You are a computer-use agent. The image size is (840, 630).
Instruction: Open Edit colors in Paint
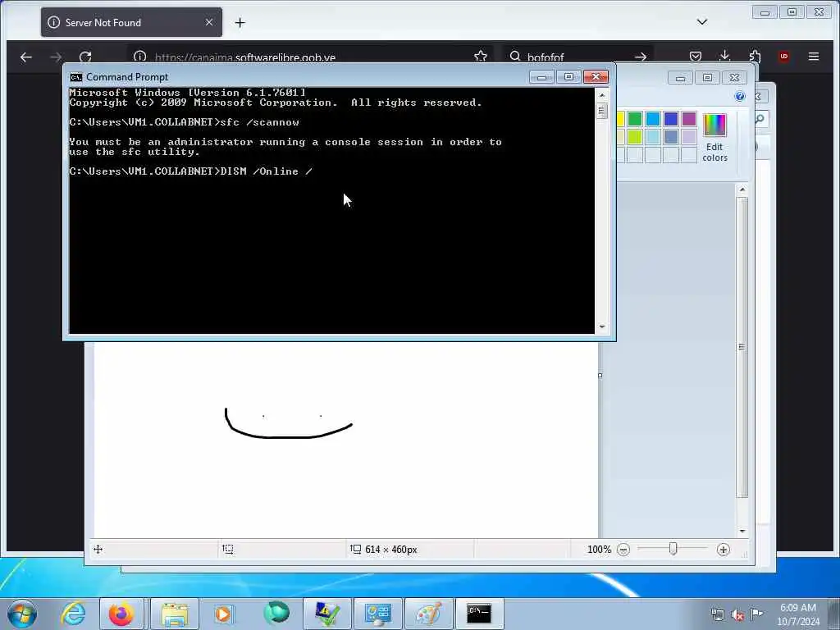point(714,137)
